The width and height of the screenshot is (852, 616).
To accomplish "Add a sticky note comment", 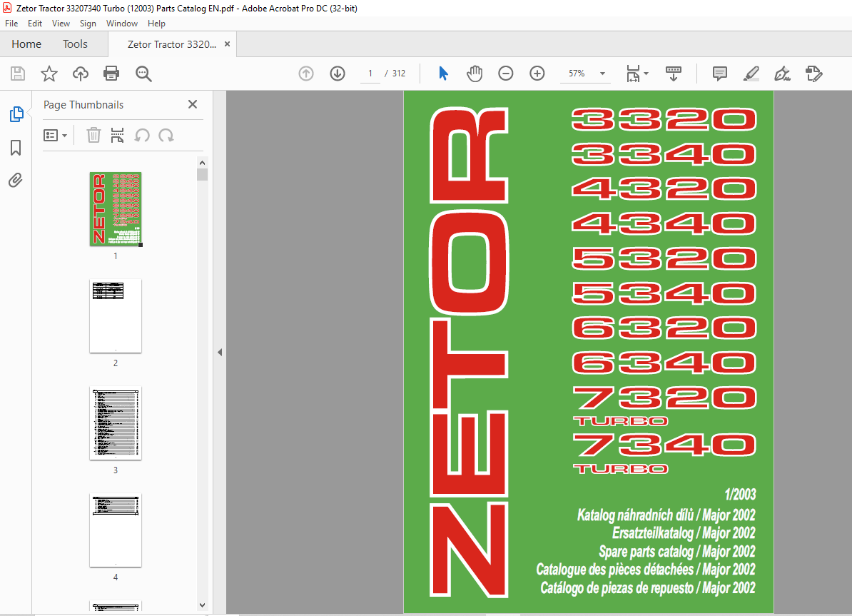I will [x=719, y=74].
